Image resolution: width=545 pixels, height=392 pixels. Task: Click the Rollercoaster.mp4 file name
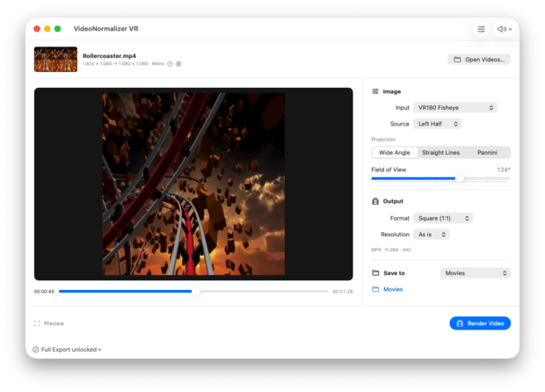click(x=109, y=56)
